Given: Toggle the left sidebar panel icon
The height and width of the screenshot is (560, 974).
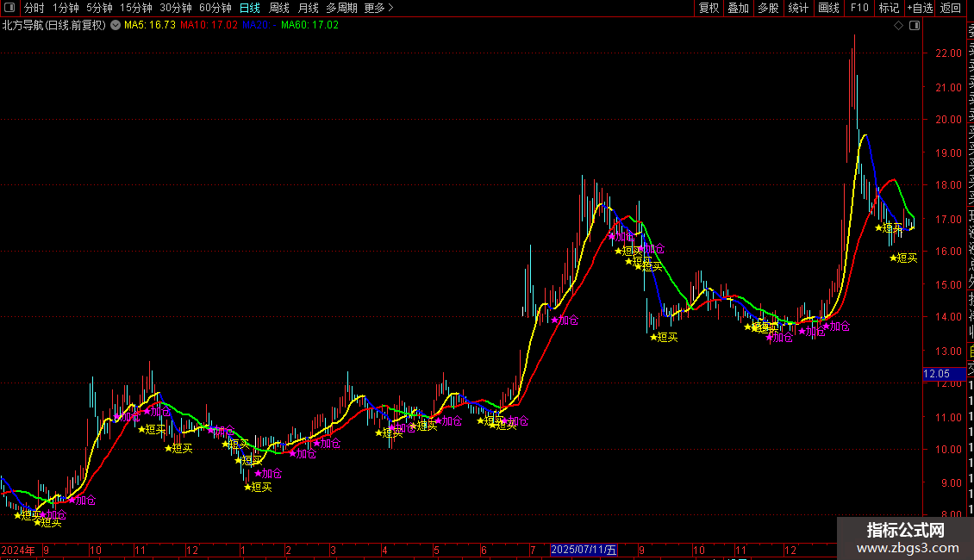Looking at the screenshot, I should 9,8.
